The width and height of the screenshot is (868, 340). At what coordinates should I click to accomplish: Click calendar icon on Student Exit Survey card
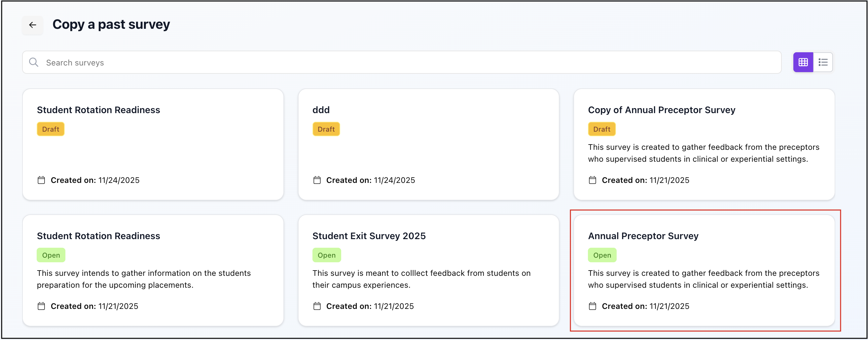(x=317, y=306)
